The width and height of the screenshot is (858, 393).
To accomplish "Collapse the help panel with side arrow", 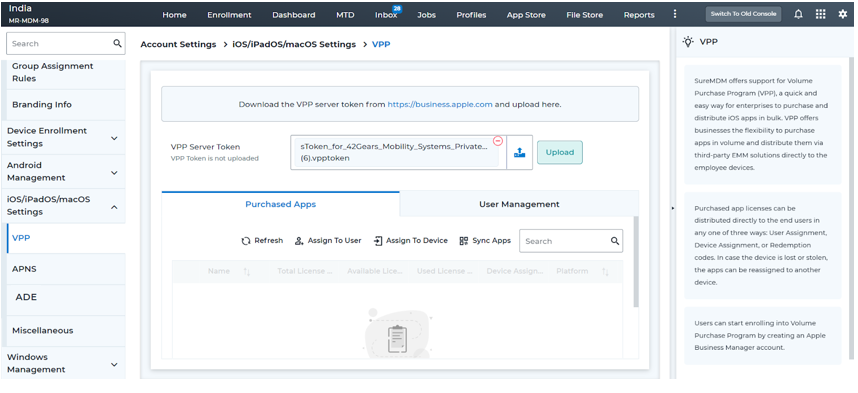I will coord(673,208).
